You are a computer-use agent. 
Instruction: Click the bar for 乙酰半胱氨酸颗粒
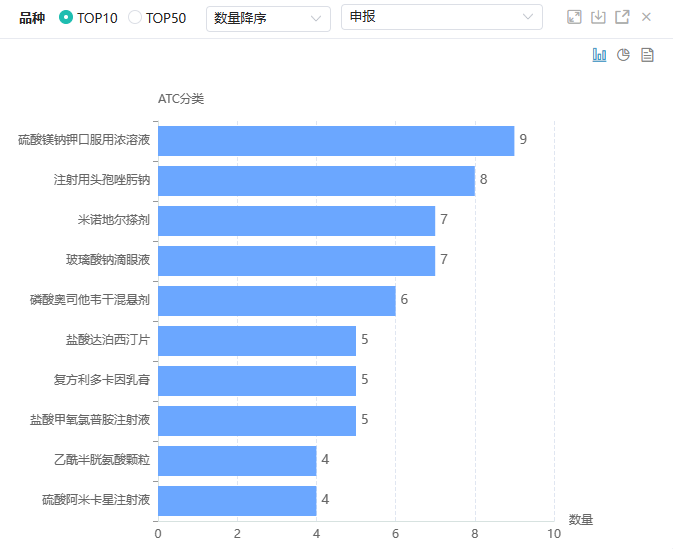click(237, 461)
